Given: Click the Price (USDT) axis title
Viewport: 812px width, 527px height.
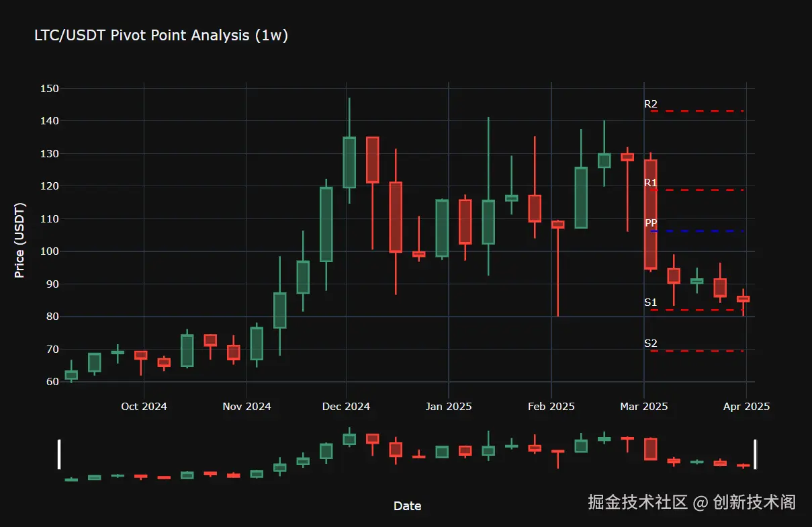Looking at the screenshot, I should coord(19,240).
